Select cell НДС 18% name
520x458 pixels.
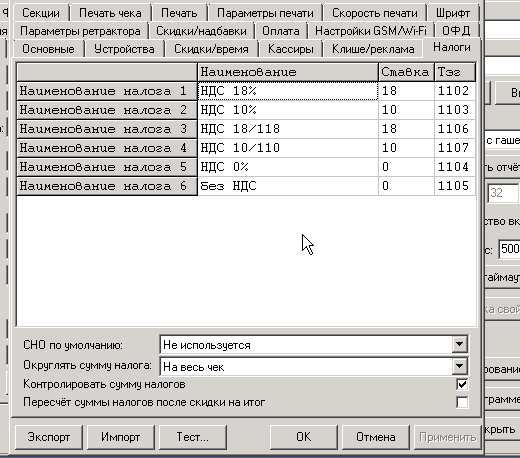[288, 91]
